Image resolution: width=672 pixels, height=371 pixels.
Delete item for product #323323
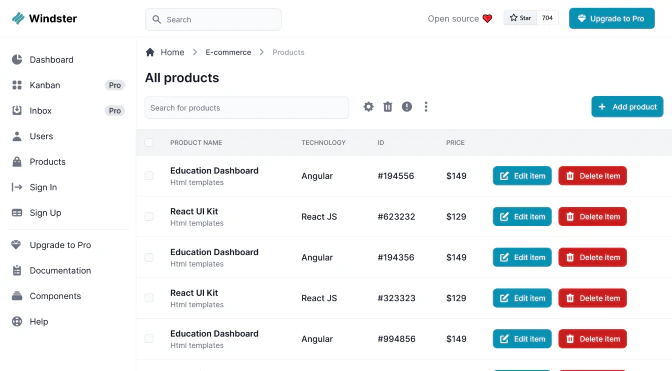coord(592,298)
